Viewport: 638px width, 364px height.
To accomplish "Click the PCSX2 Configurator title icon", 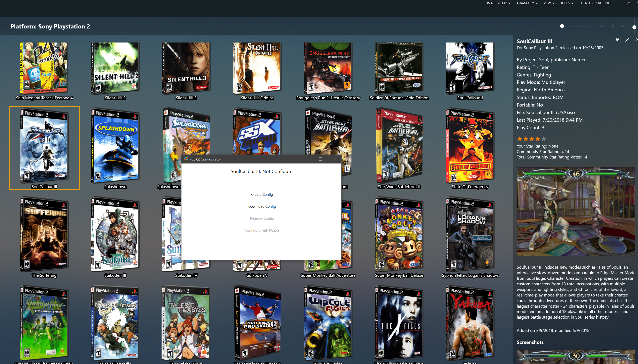I will (x=186, y=159).
